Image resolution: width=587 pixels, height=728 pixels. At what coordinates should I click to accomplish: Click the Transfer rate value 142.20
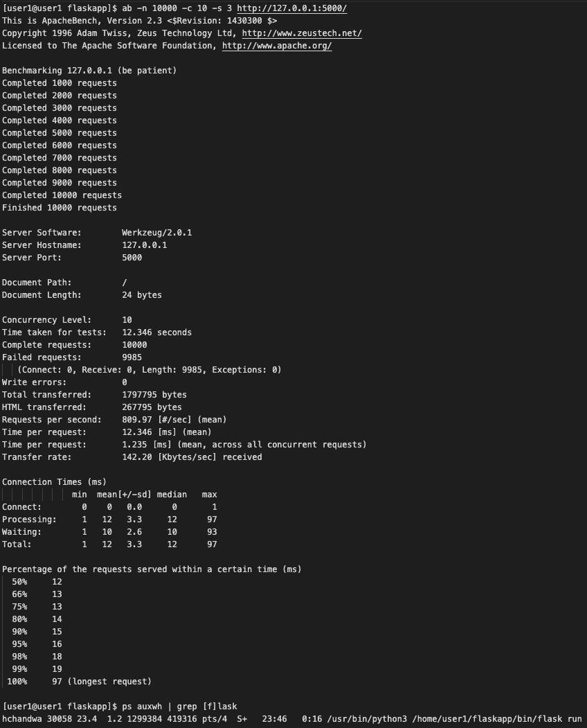(x=136, y=457)
